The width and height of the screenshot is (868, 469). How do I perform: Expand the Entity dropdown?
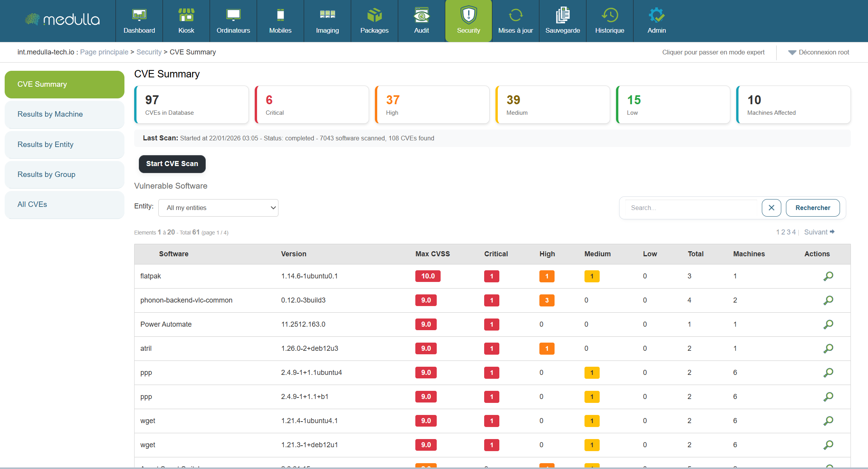pyautogui.click(x=218, y=208)
